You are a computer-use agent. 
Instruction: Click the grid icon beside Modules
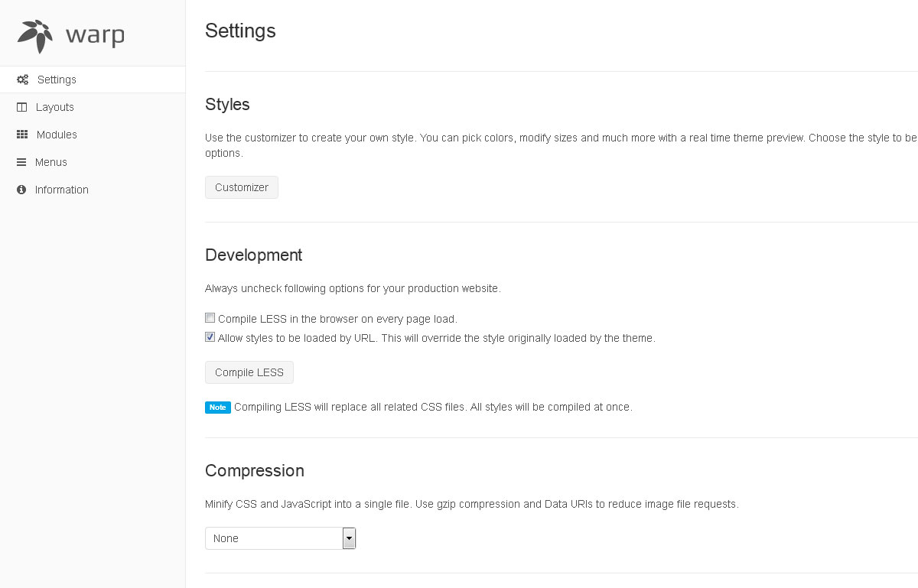pos(22,135)
